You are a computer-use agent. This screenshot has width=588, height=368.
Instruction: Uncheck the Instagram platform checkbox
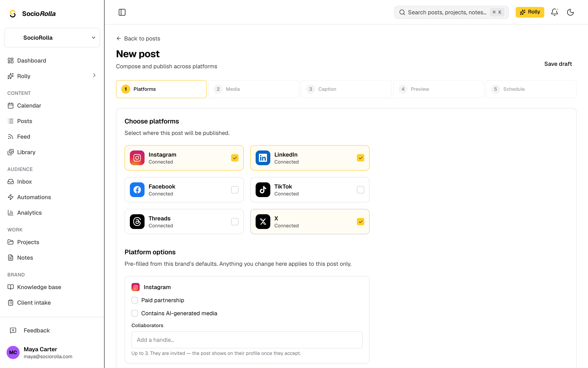tap(234, 158)
